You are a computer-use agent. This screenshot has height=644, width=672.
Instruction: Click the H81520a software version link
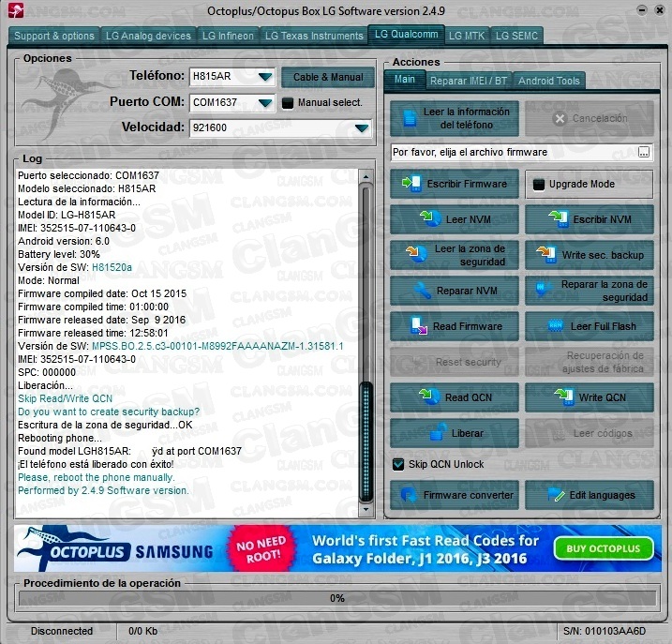click(x=112, y=267)
